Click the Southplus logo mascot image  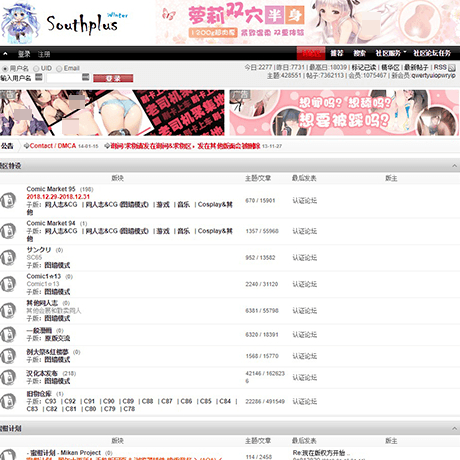pos(20,23)
